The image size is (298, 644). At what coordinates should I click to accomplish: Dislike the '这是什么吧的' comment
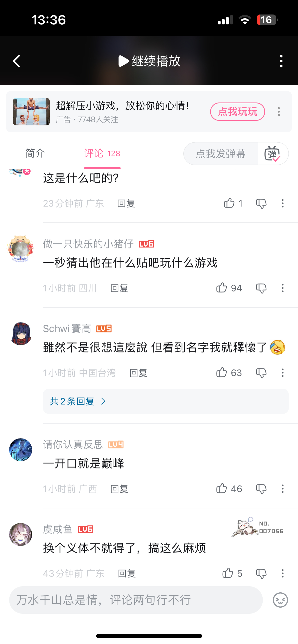(x=261, y=203)
